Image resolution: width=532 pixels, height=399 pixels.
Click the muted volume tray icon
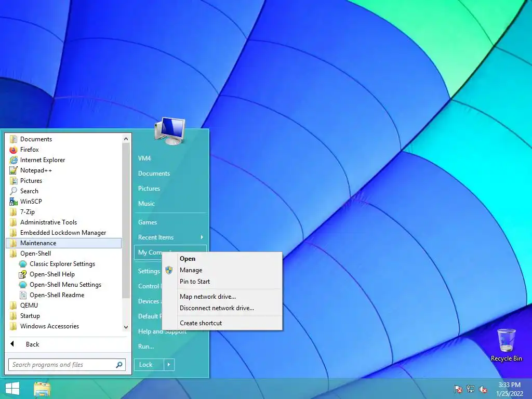click(x=483, y=389)
